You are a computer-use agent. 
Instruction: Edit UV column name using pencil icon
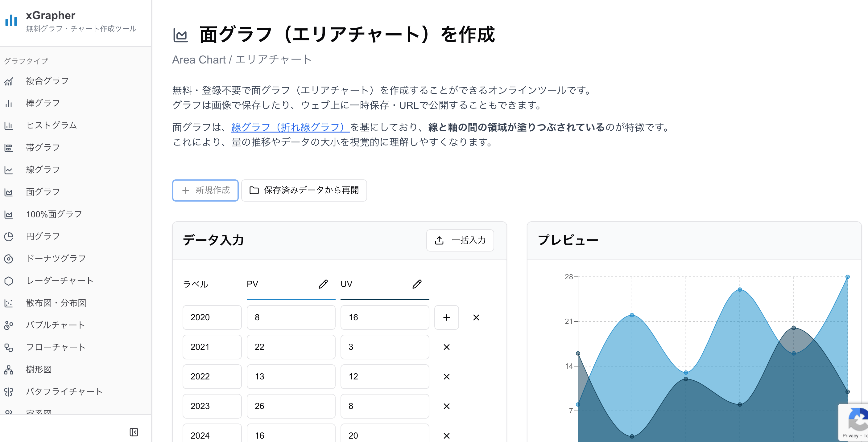point(417,284)
